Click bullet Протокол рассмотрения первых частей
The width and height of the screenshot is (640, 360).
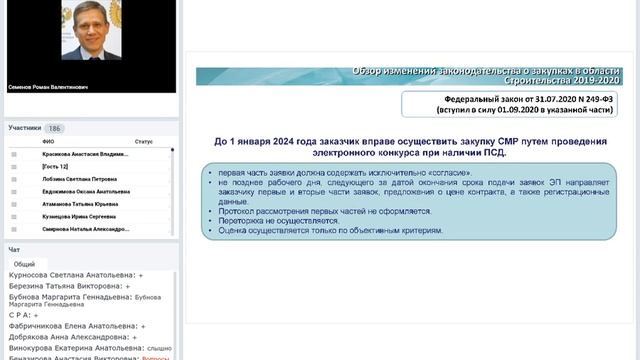[325, 211]
